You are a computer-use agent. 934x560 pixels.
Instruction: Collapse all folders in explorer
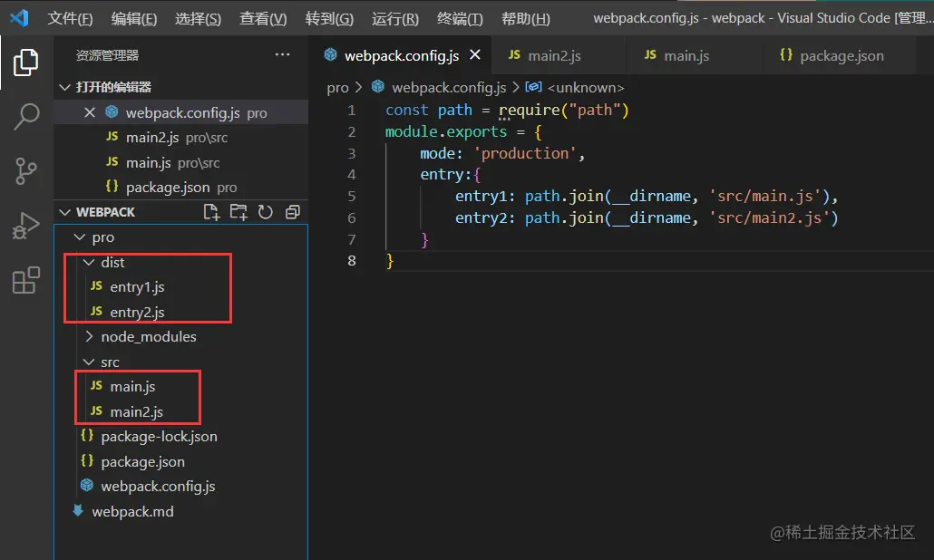[x=293, y=212]
